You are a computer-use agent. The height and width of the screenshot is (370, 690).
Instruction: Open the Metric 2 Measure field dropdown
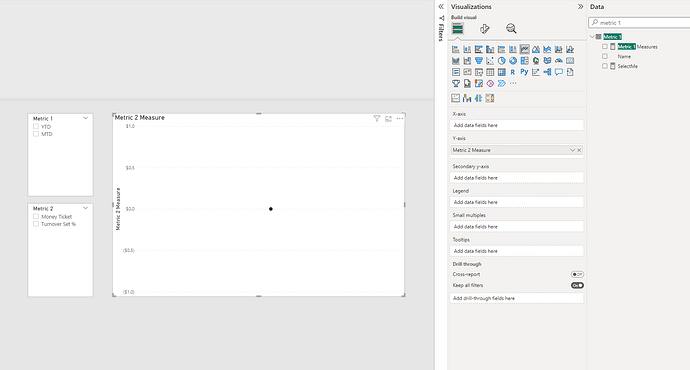click(x=572, y=150)
